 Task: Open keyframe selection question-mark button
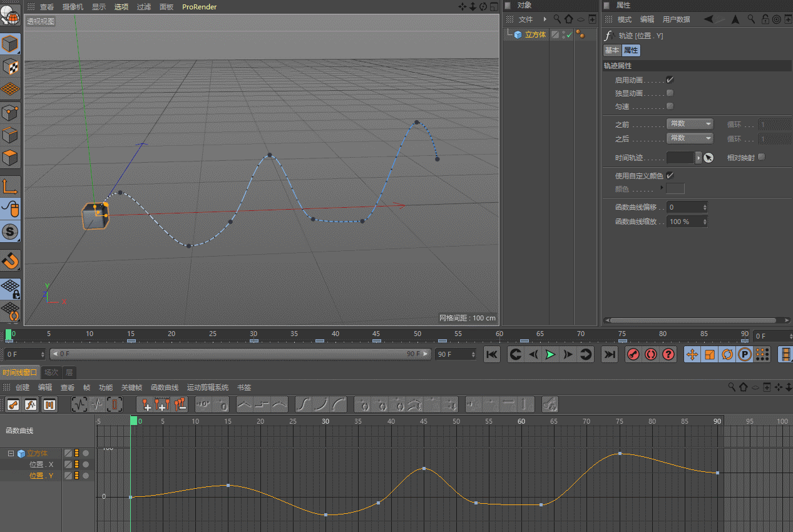click(x=668, y=355)
